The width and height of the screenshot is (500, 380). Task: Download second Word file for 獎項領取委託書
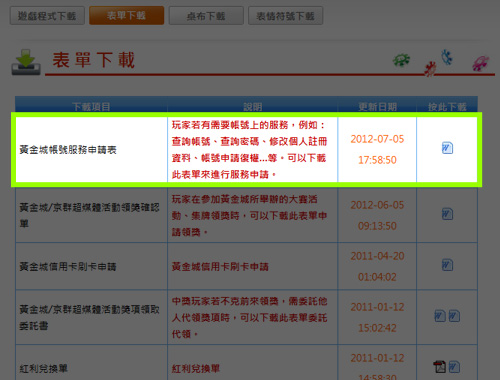[454, 316]
